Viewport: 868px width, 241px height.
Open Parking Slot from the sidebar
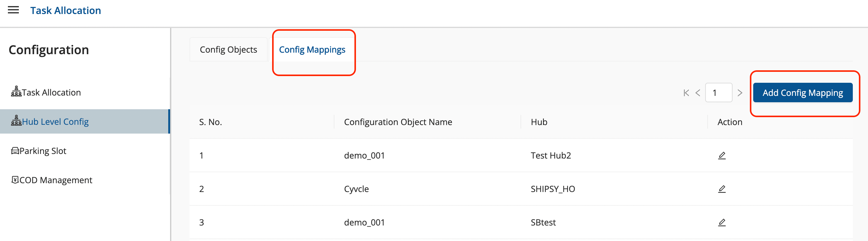pyautogui.click(x=43, y=151)
